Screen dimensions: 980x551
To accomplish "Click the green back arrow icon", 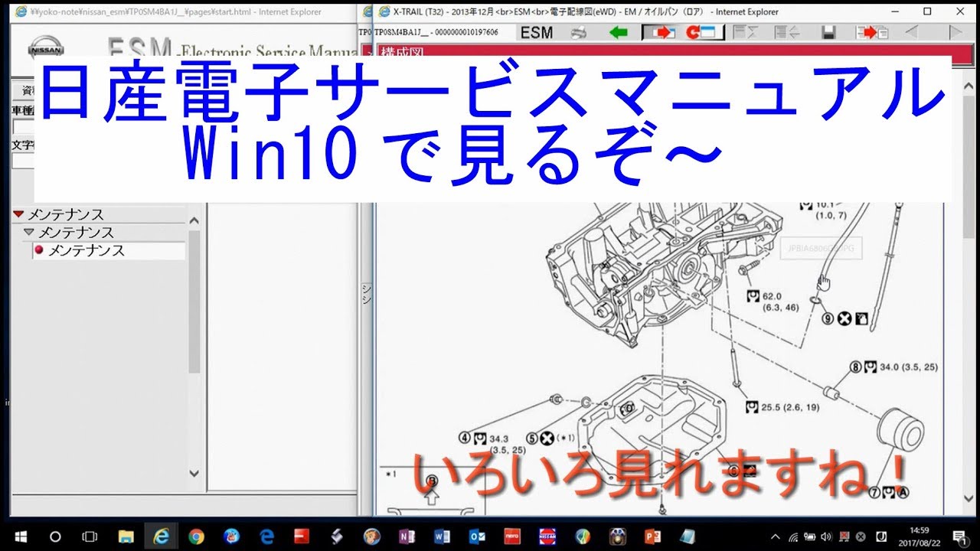I will 619,32.
